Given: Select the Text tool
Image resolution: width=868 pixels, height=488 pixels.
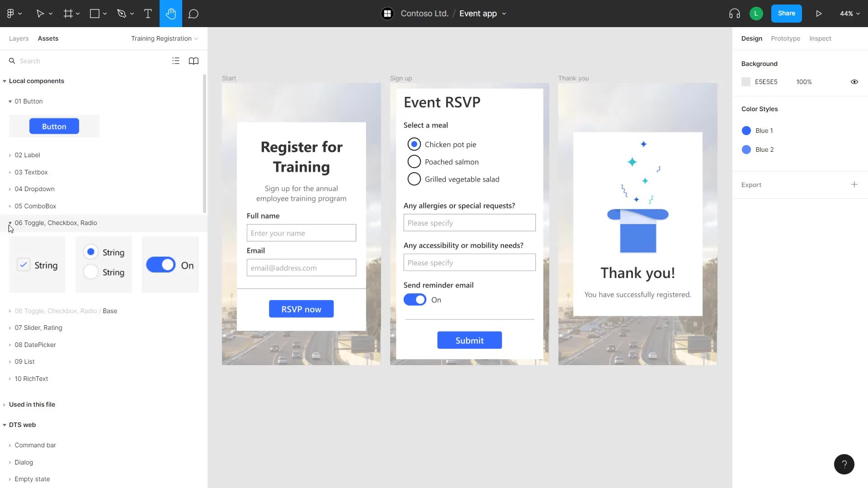Looking at the screenshot, I should pos(147,13).
